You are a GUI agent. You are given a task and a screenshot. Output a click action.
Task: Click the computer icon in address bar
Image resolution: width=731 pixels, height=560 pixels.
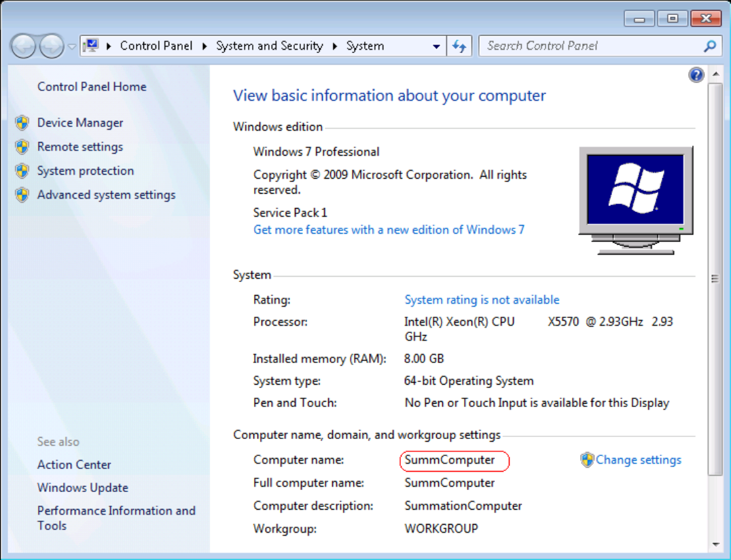pyautogui.click(x=91, y=46)
